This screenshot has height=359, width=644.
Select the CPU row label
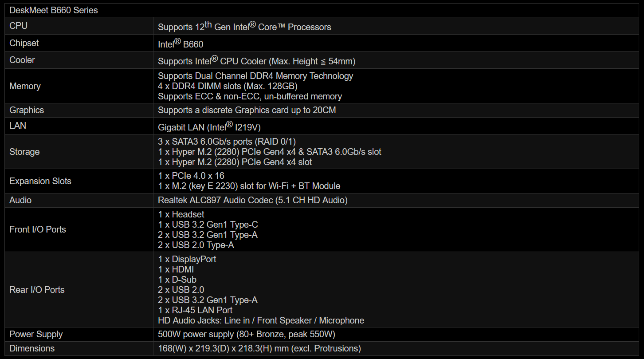(18, 26)
